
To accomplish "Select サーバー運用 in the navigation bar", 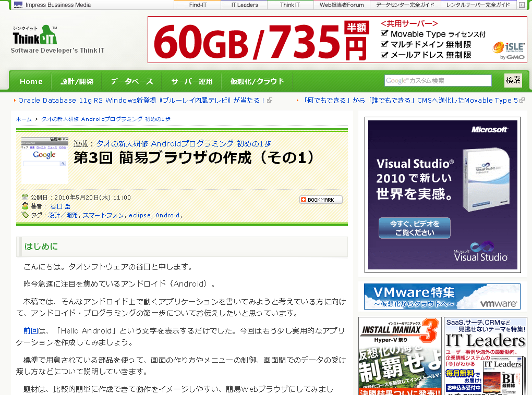I will pyautogui.click(x=192, y=81).
